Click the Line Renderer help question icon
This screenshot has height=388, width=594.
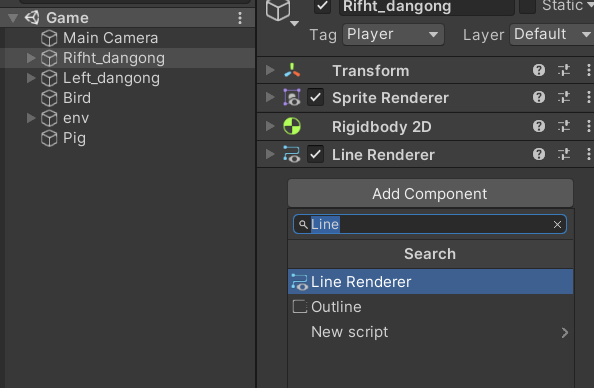click(x=539, y=154)
